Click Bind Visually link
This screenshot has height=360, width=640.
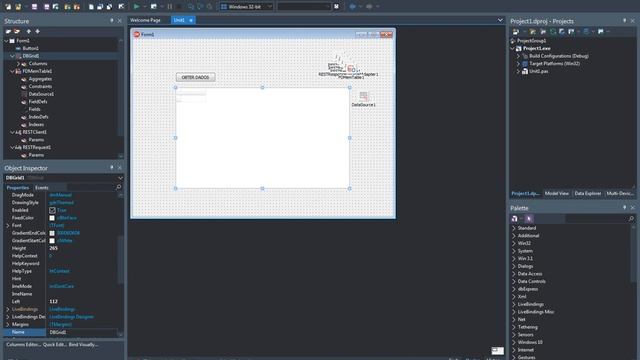pos(84,344)
